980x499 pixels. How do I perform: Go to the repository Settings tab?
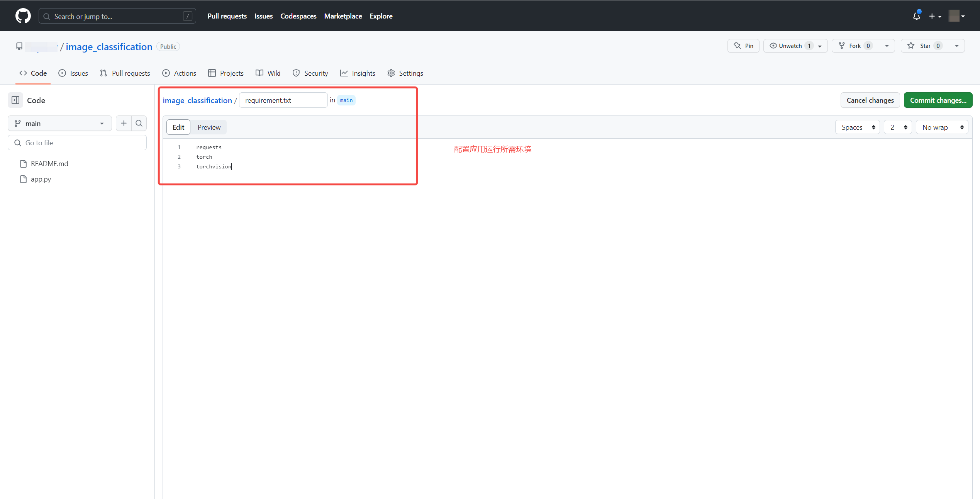(x=405, y=73)
